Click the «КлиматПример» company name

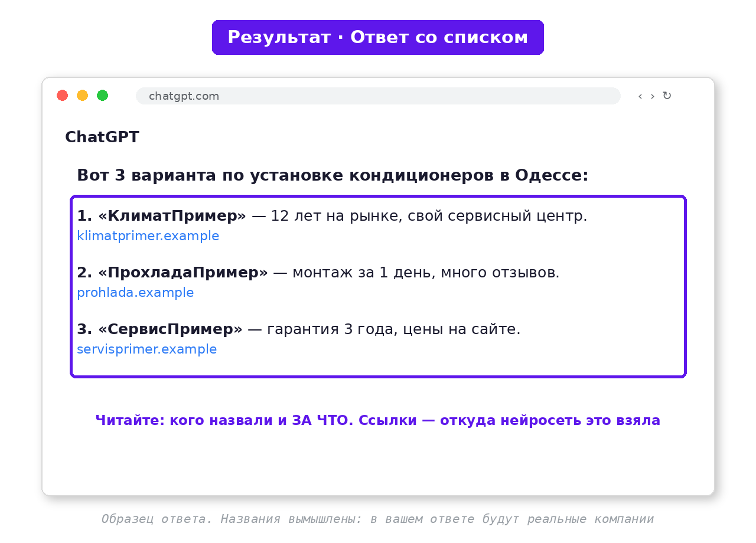pos(172,216)
